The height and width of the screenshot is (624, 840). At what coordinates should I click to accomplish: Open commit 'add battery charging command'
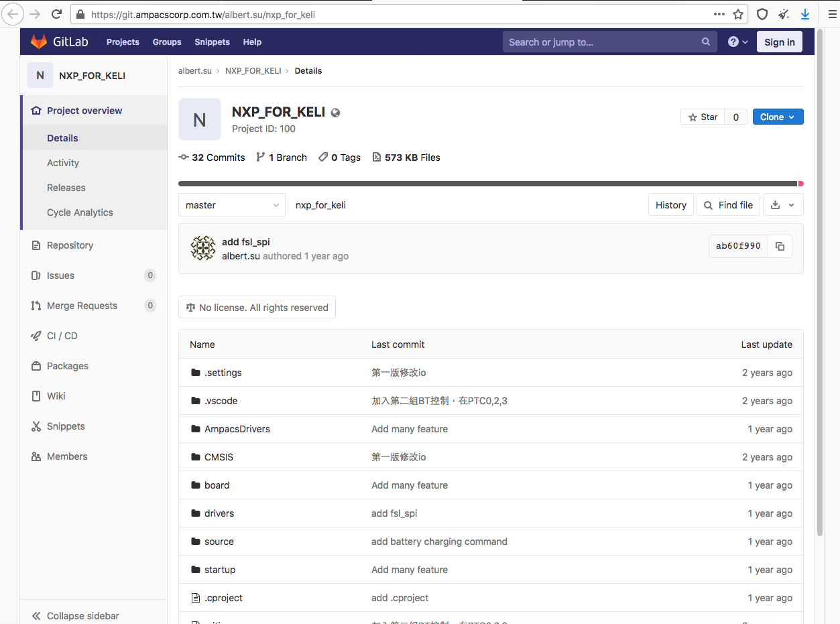pyautogui.click(x=439, y=542)
